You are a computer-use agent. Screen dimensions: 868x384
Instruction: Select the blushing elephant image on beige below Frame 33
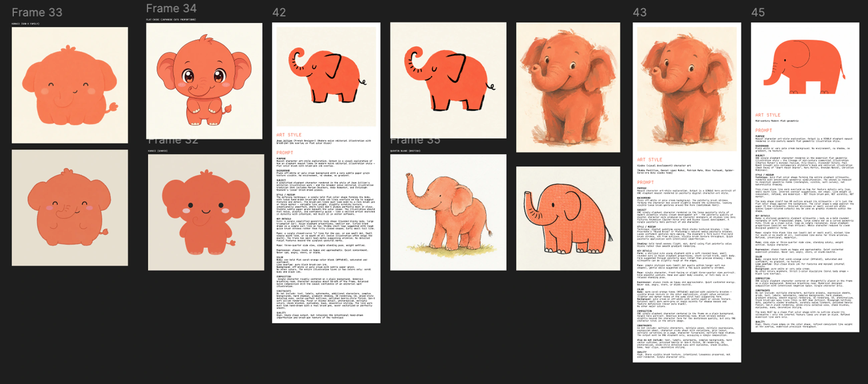click(70, 208)
